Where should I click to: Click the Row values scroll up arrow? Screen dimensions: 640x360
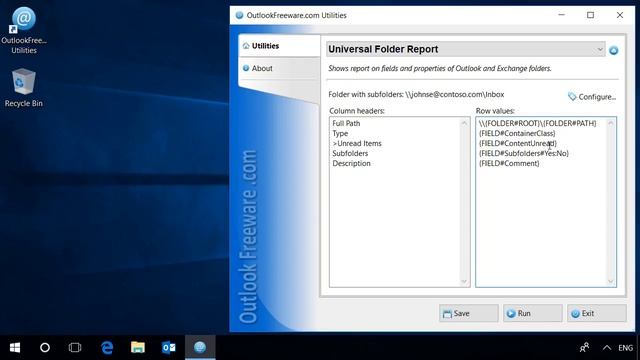click(611, 123)
